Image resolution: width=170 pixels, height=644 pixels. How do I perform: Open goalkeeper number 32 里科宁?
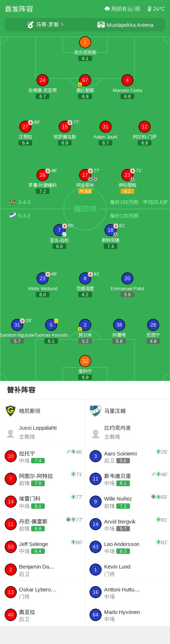[x=85, y=361]
